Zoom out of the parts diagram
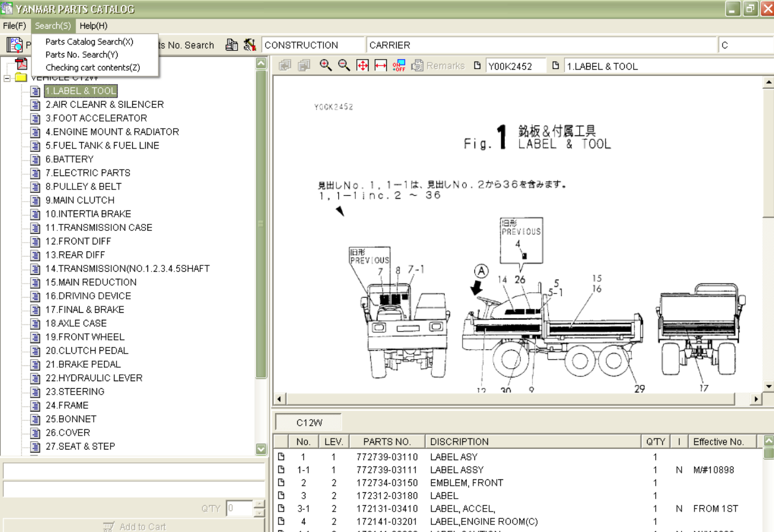774x532 pixels. [x=344, y=65]
